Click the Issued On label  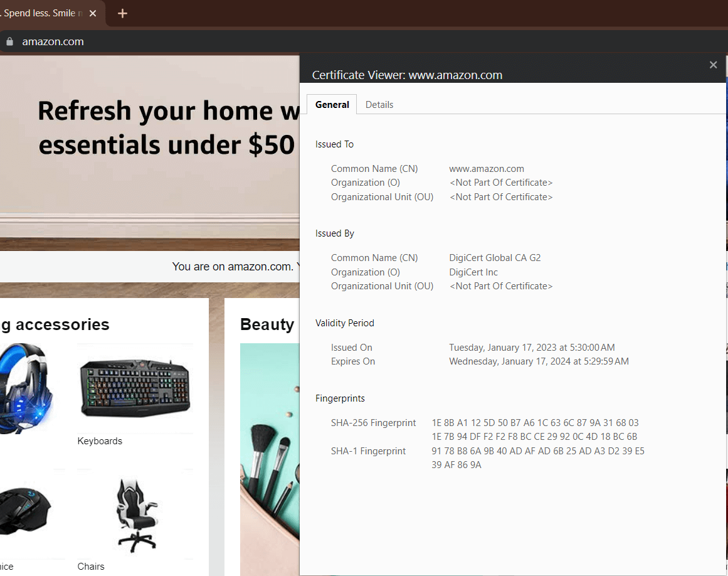352,348
